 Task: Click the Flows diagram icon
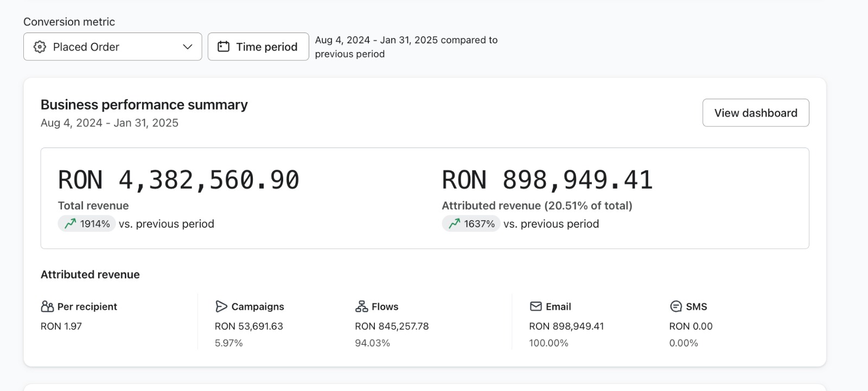361,306
